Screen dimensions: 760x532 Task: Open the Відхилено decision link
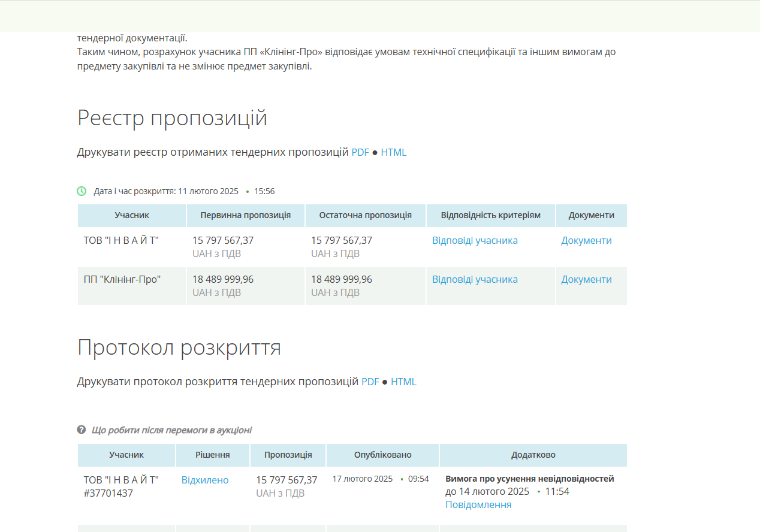(205, 480)
